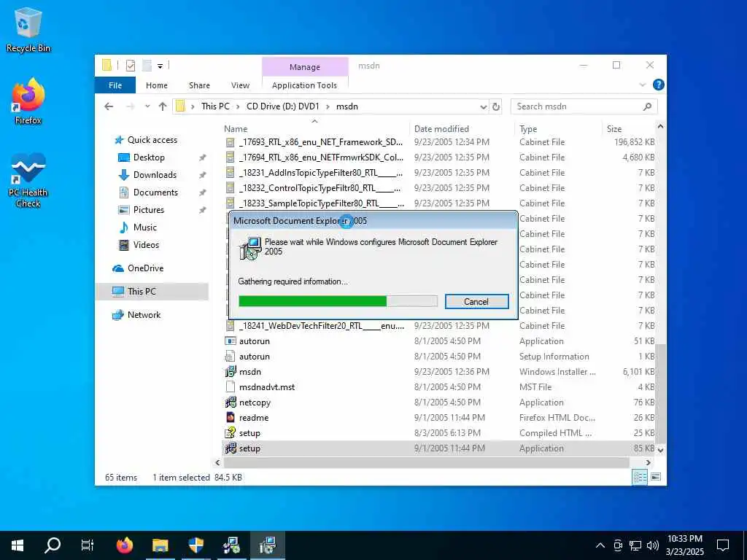The height and width of the screenshot is (560, 747).
Task: Click Properties icon in quick access toolbar
Action: pos(130,65)
